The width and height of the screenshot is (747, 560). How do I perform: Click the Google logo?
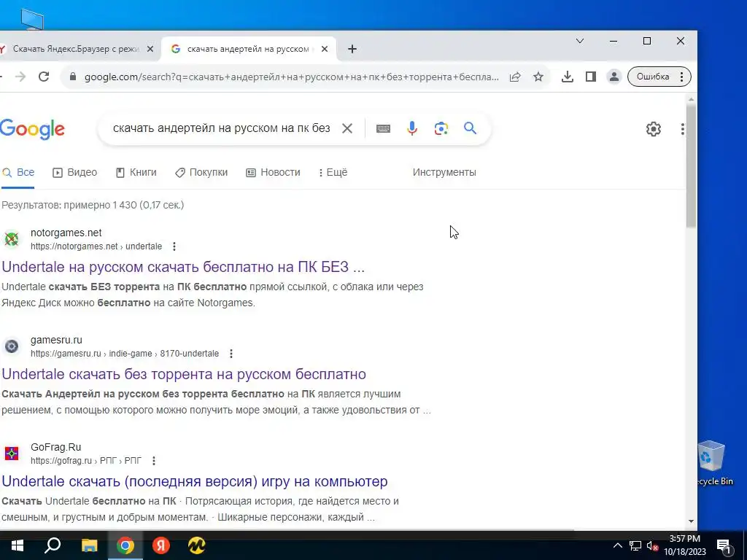coord(32,129)
